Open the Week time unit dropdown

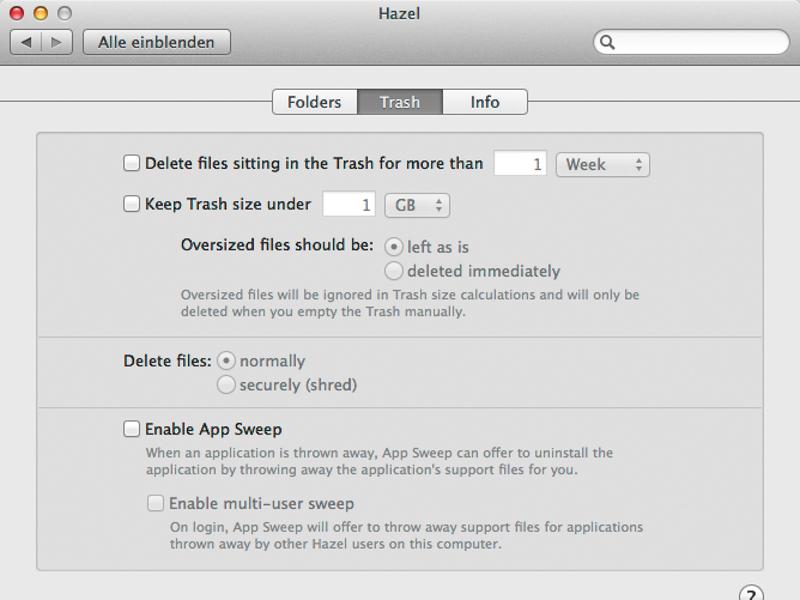(x=603, y=165)
